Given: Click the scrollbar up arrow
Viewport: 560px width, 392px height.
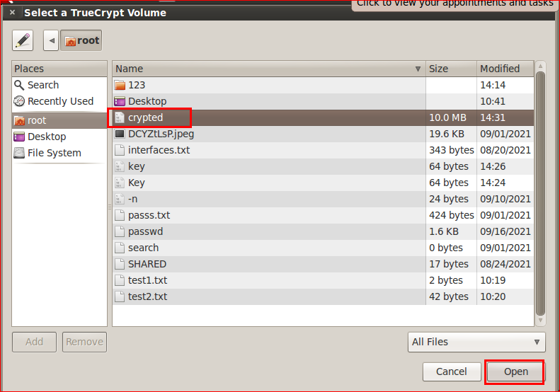Looking at the screenshot, I should pyautogui.click(x=540, y=66).
